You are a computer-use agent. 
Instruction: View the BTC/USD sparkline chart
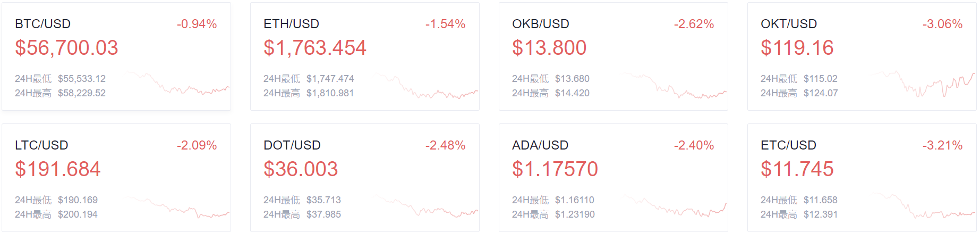(178, 84)
